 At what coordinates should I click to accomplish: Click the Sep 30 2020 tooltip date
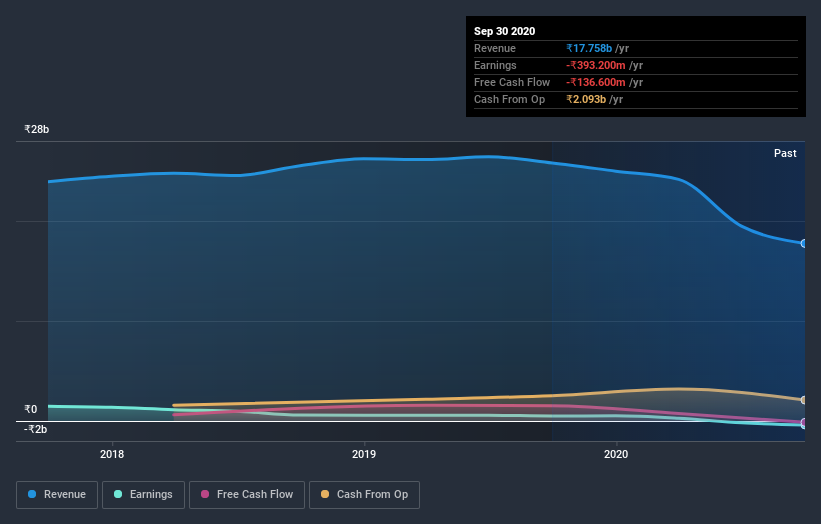tap(504, 31)
